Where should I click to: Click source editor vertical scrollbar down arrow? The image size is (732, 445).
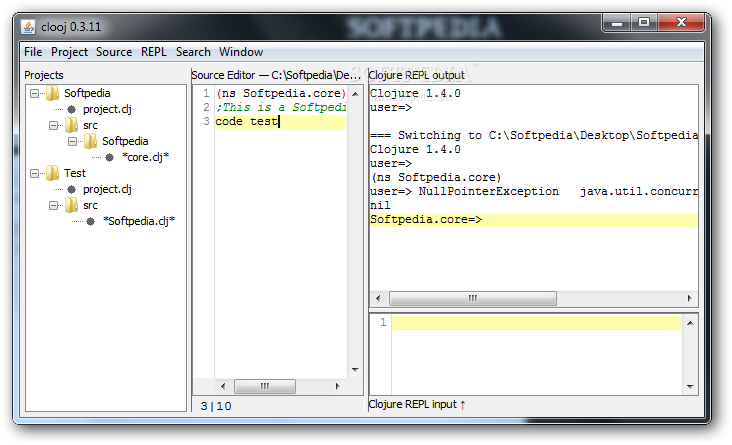(x=355, y=370)
